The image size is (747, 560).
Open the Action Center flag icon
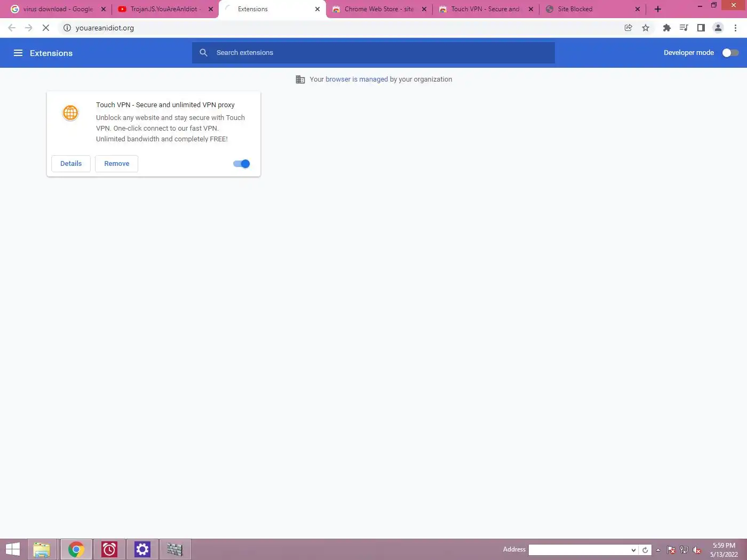(x=671, y=550)
